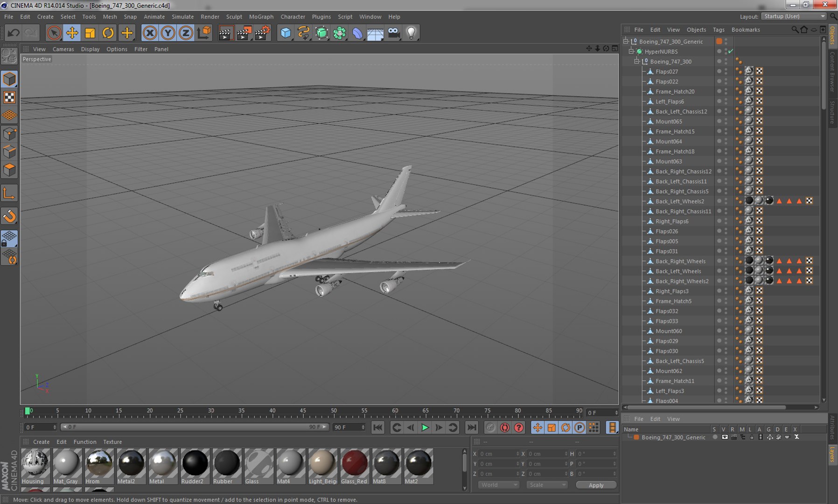Click the Make Editable icon in left toolbar
The width and height of the screenshot is (838, 504).
pyautogui.click(x=9, y=56)
